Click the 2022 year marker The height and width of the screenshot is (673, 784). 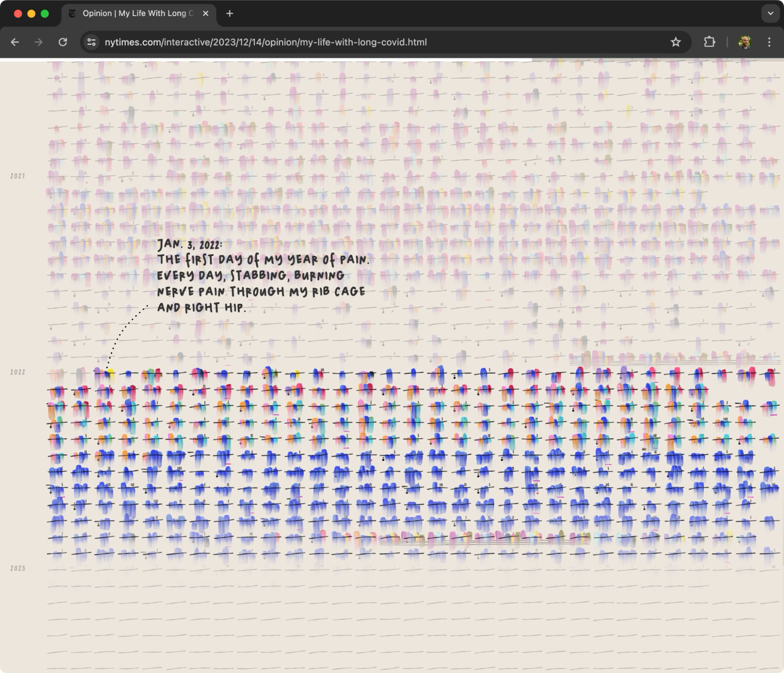click(x=18, y=372)
